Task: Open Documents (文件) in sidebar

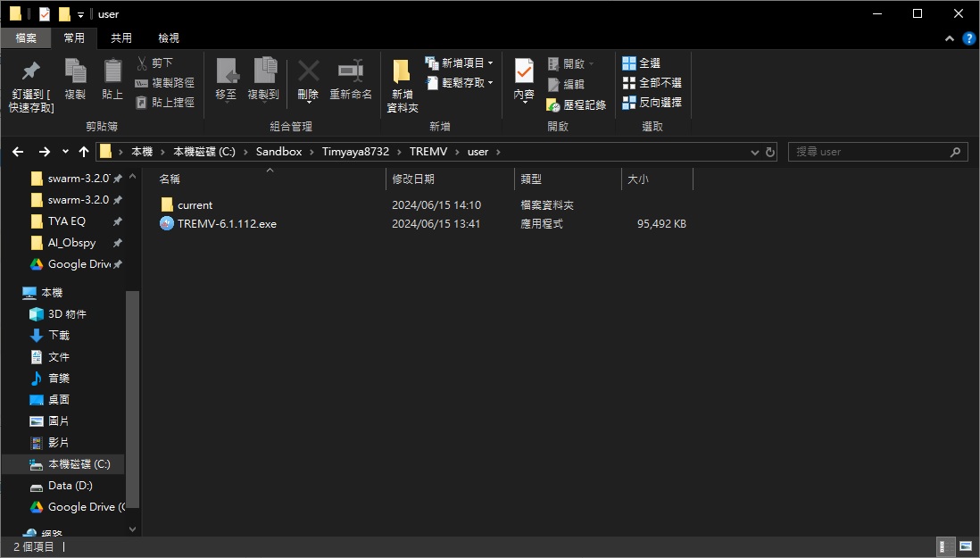Action: point(59,357)
